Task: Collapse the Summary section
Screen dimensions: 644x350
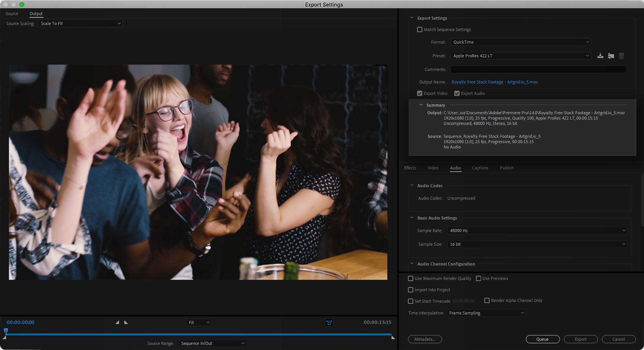Action: [x=421, y=105]
